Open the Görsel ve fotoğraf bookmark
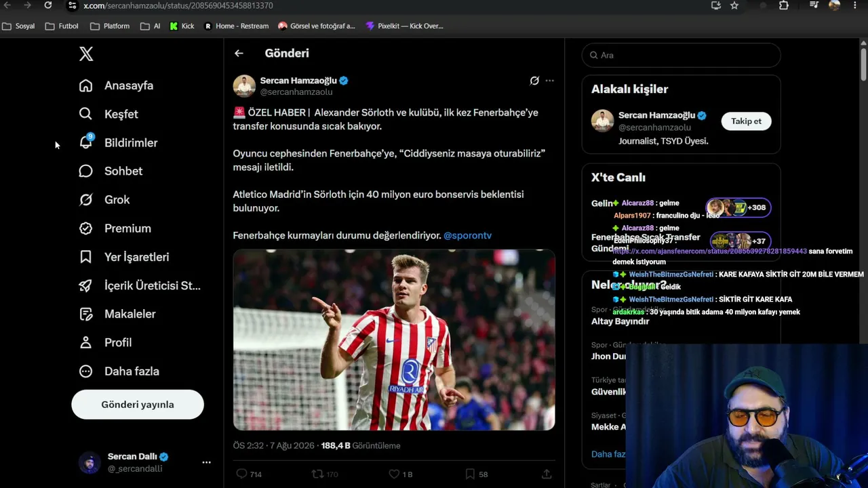The height and width of the screenshot is (488, 868). tap(317, 26)
